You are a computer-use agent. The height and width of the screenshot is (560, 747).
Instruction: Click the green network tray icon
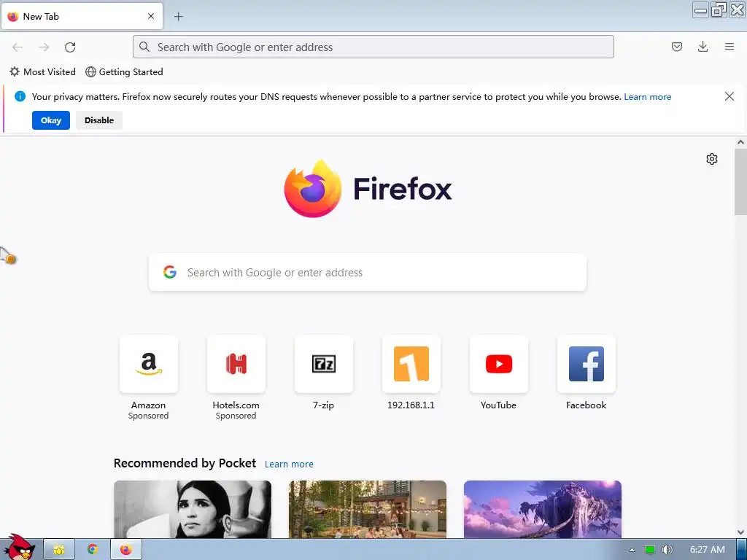(650, 550)
